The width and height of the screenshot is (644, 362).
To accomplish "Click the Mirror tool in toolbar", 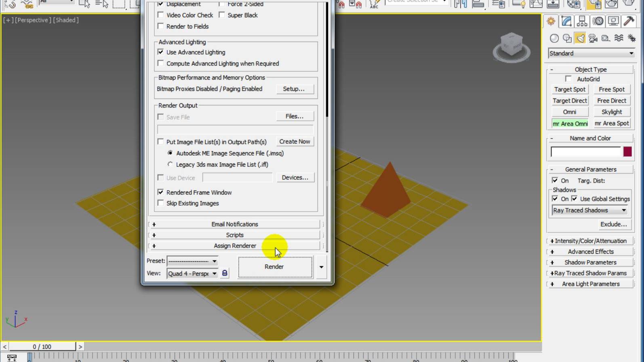I will (461, 4).
